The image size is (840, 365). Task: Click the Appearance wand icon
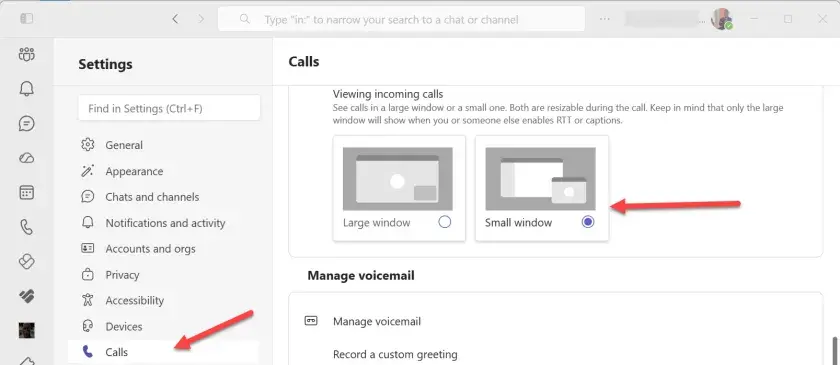pos(87,171)
